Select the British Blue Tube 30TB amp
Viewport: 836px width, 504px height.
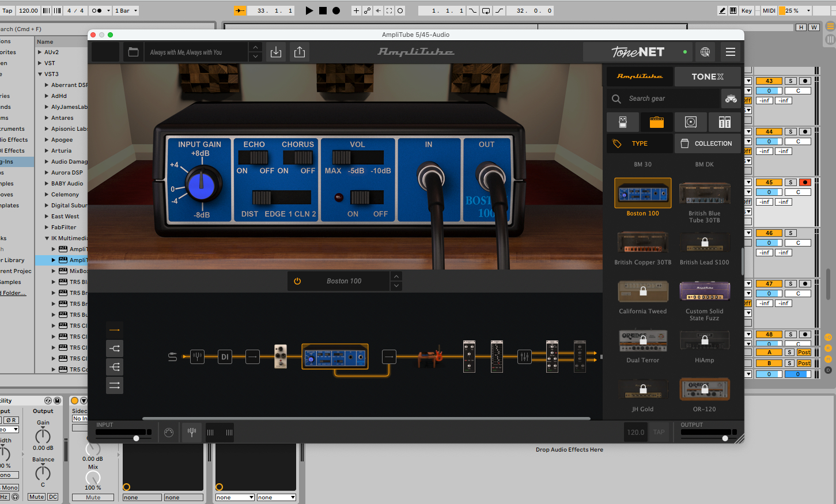coord(704,201)
